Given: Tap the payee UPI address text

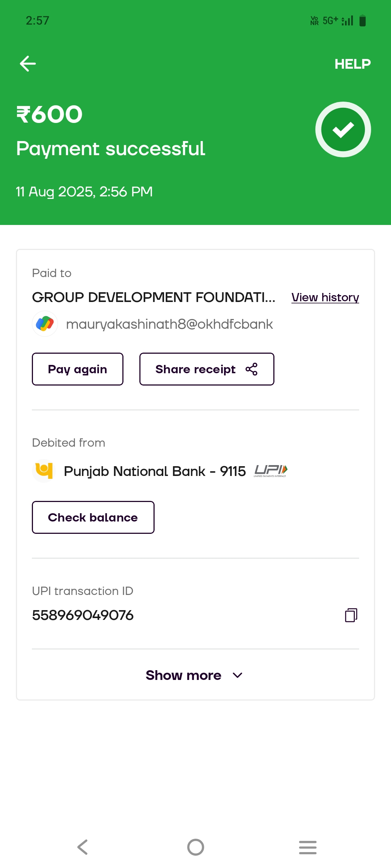Looking at the screenshot, I should pos(169,324).
